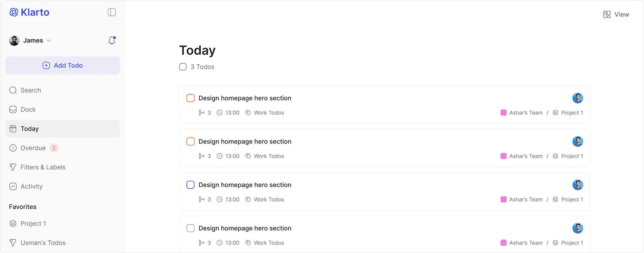Open the notifications bell icon
644x253 pixels.
click(112, 40)
